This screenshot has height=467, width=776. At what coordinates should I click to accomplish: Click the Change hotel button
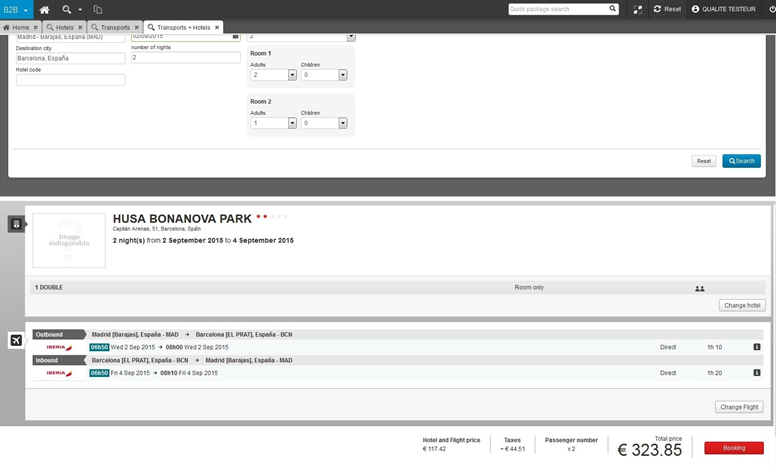click(x=741, y=305)
